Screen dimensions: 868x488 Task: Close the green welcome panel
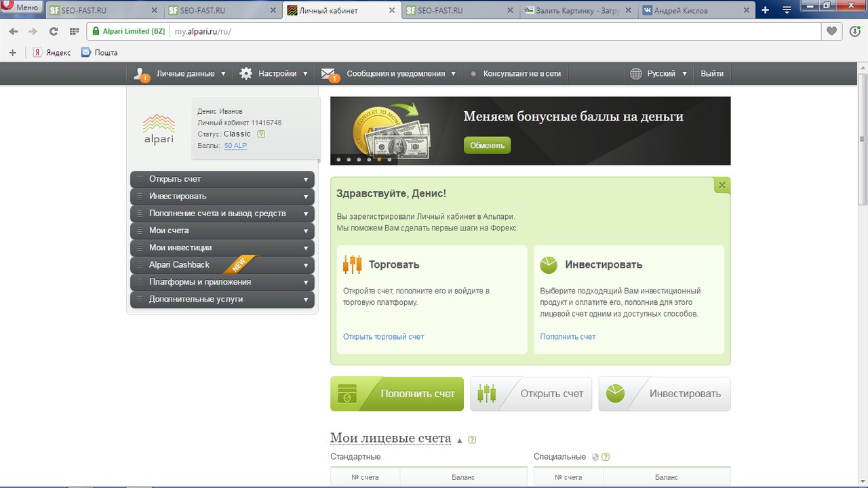click(x=722, y=185)
